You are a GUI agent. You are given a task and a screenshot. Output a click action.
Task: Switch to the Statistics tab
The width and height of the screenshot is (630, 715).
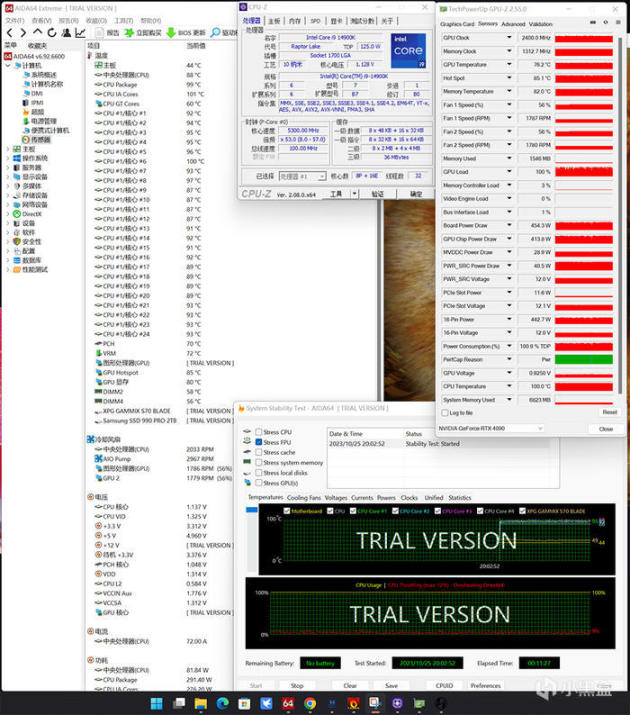point(460,497)
